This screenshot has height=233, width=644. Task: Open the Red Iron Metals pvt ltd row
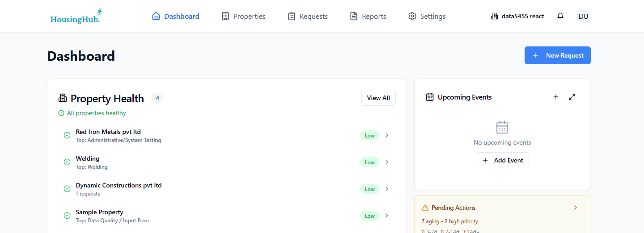tap(227, 135)
